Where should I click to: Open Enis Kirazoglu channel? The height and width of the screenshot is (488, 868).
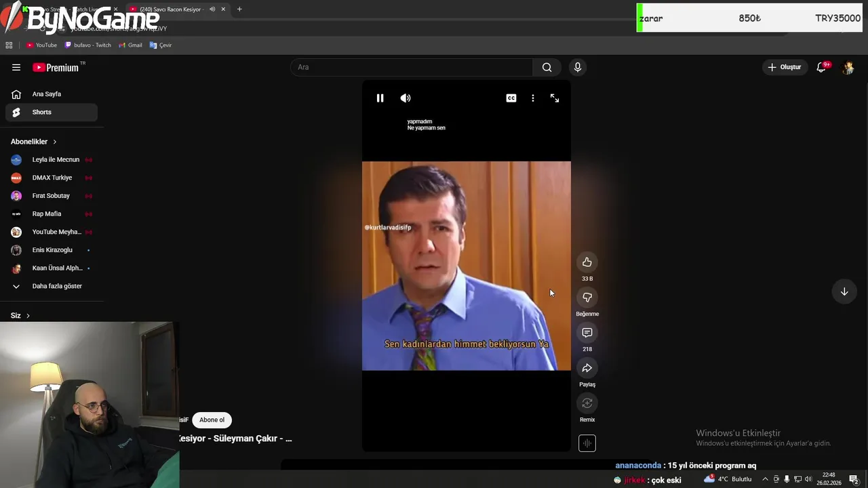pyautogui.click(x=52, y=250)
